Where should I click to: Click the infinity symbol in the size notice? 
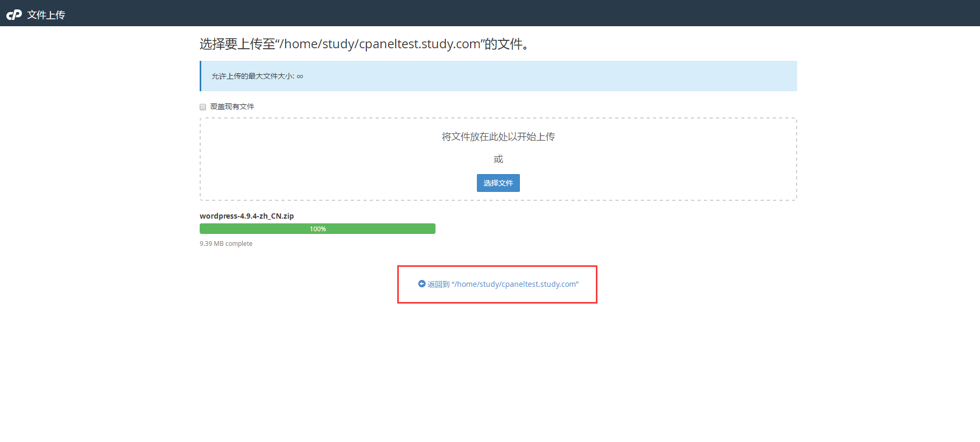300,77
